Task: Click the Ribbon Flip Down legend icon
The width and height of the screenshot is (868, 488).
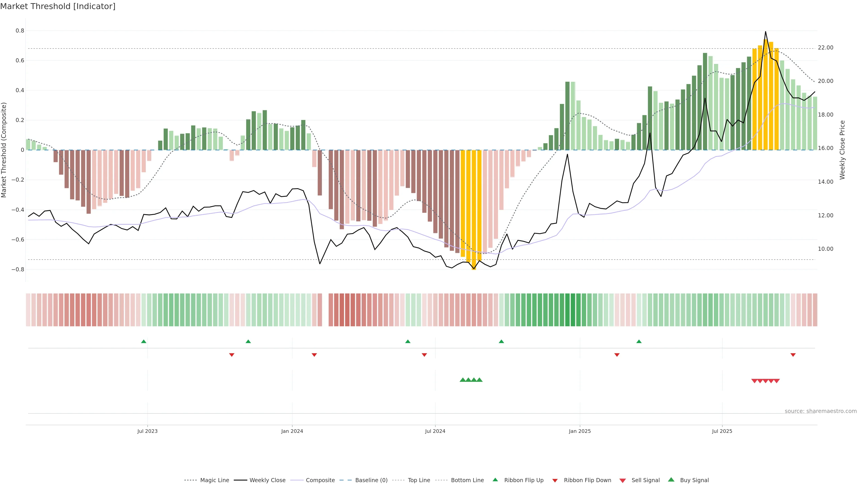Action: [x=555, y=481]
